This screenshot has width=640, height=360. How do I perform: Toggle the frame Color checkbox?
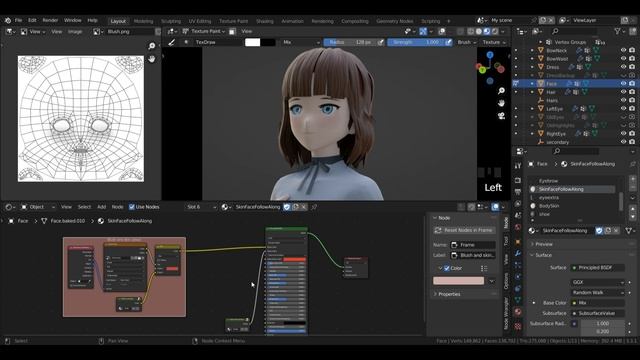(x=447, y=268)
